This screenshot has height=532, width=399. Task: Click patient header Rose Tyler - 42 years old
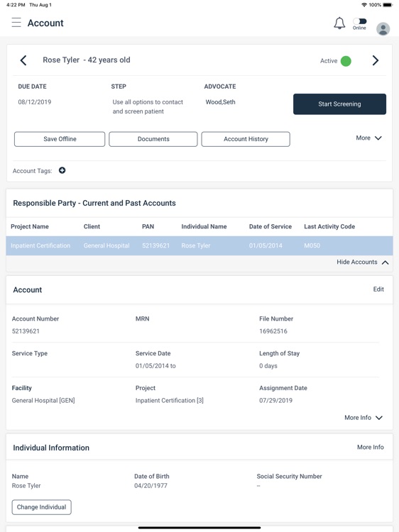pos(86,60)
